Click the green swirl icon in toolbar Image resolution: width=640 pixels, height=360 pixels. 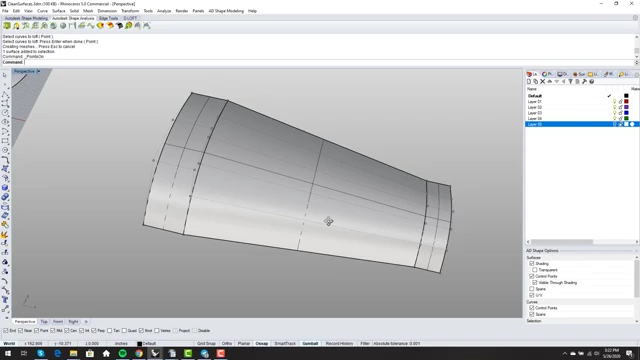pos(129,26)
